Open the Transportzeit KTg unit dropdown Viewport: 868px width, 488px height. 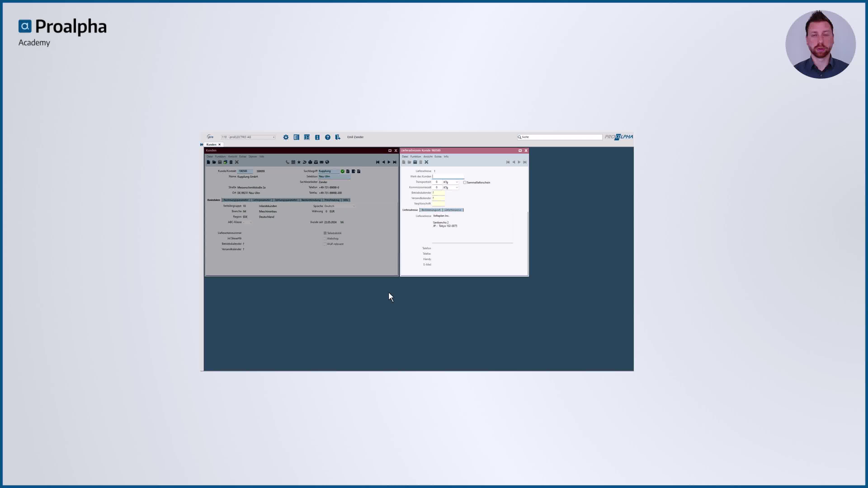(x=451, y=182)
